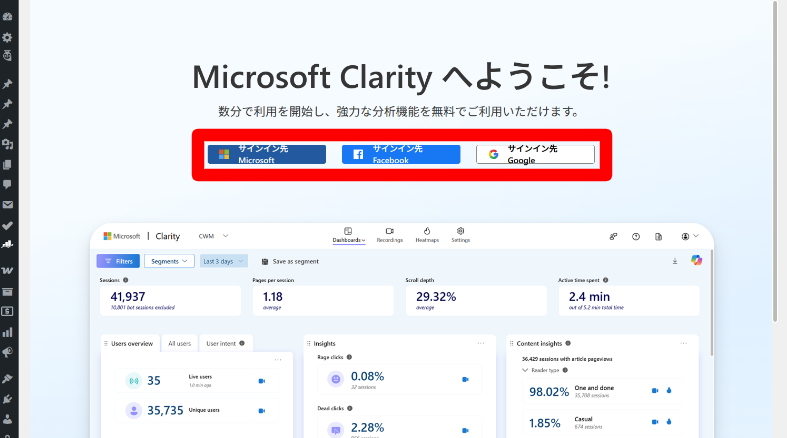The height and width of the screenshot is (438, 787).
Task: Click the info icon beside Content insights
Action: 568,343
